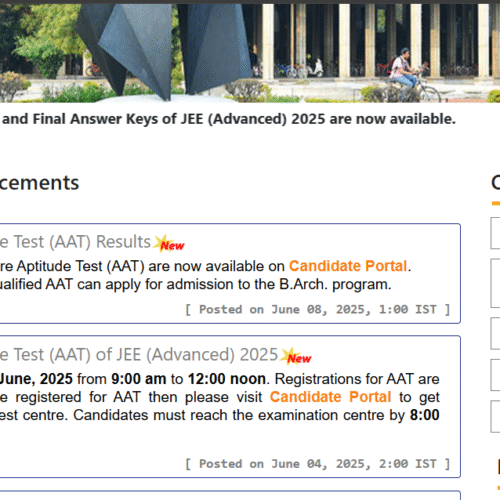
Task: Click the cyclist in the campus banner photo
Action: (411, 75)
